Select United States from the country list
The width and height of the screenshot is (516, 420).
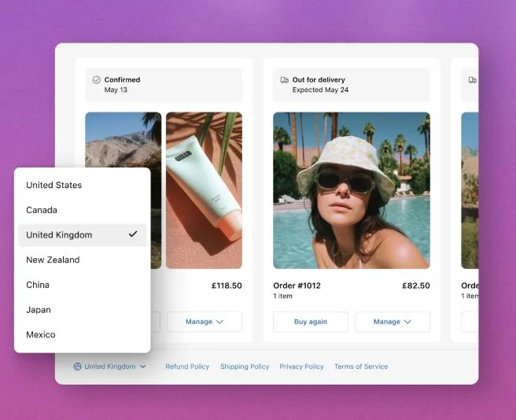[x=53, y=185]
